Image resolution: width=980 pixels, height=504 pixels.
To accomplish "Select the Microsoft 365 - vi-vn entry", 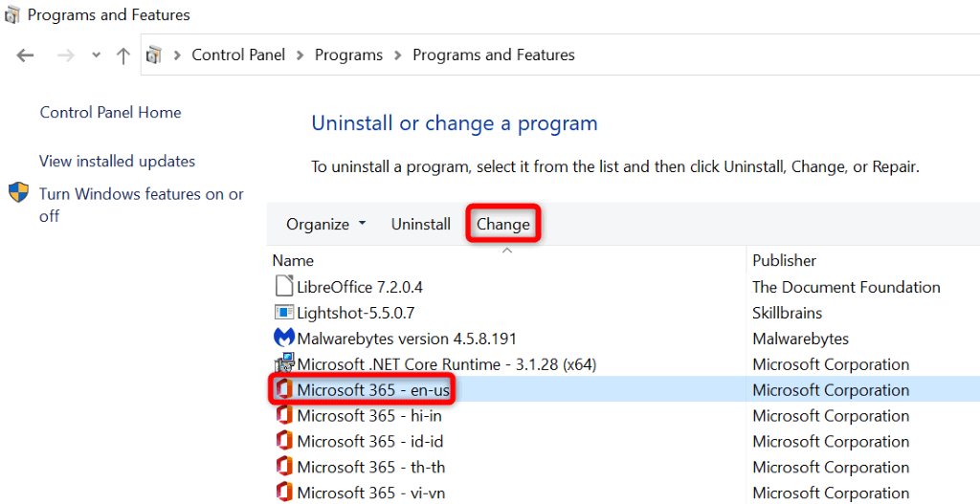I will (370, 493).
